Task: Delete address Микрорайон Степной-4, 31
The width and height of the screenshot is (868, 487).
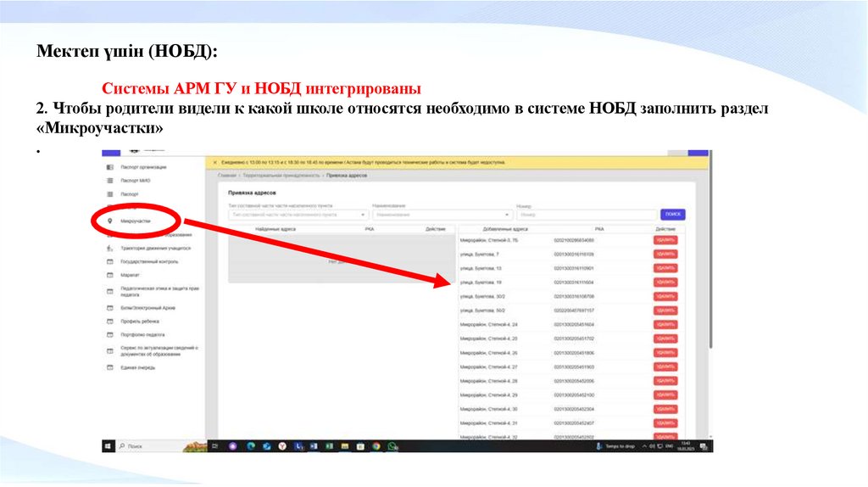Action: click(x=665, y=423)
